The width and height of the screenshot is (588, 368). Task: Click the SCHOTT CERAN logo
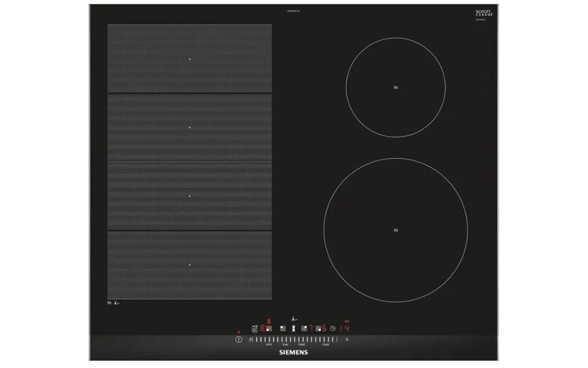click(x=484, y=13)
